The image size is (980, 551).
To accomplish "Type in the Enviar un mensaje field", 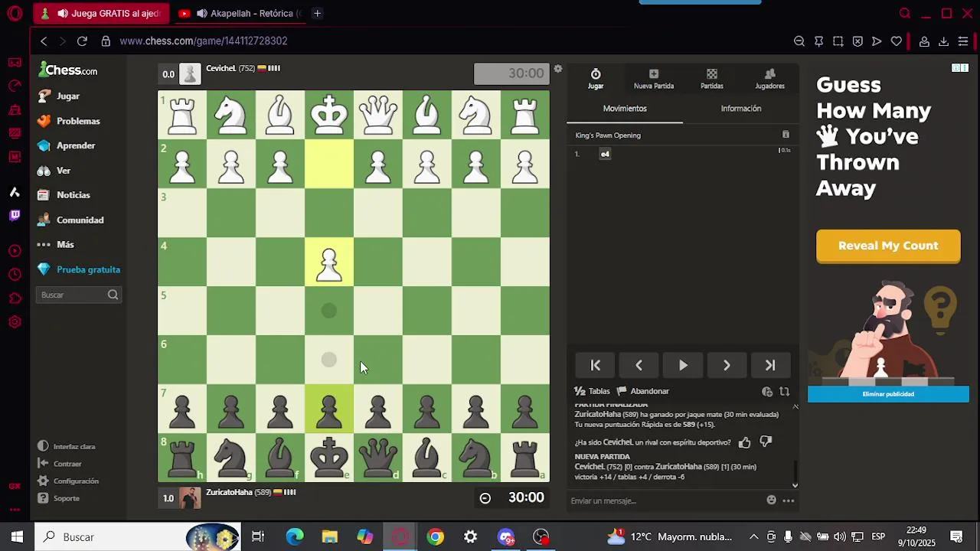I will tap(666, 500).
